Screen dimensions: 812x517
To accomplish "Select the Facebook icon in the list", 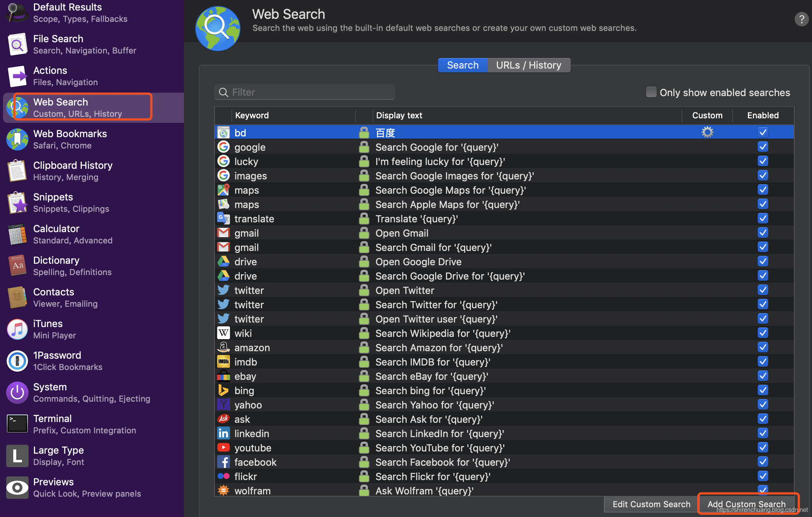I will tap(224, 462).
